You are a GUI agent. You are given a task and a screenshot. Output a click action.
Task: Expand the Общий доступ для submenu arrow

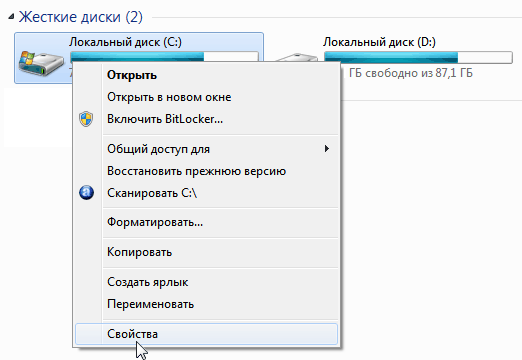pyautogui.click(x=327, y=149)
